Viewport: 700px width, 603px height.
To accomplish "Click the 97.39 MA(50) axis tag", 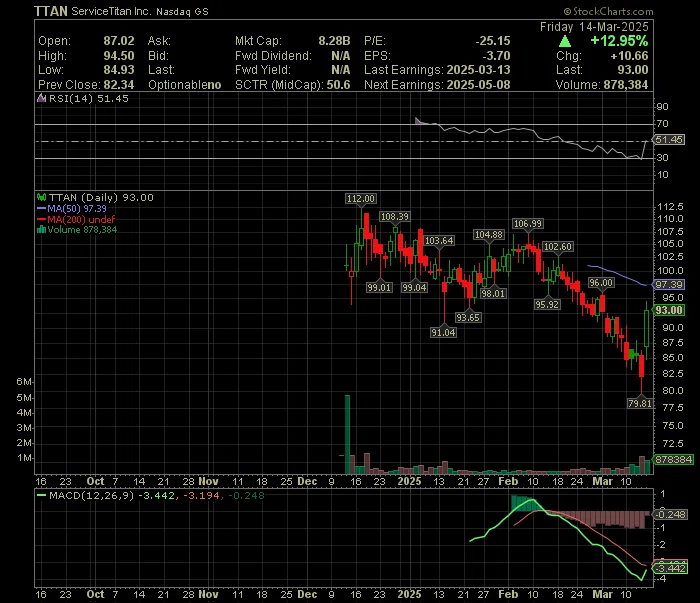I will 669,284.
